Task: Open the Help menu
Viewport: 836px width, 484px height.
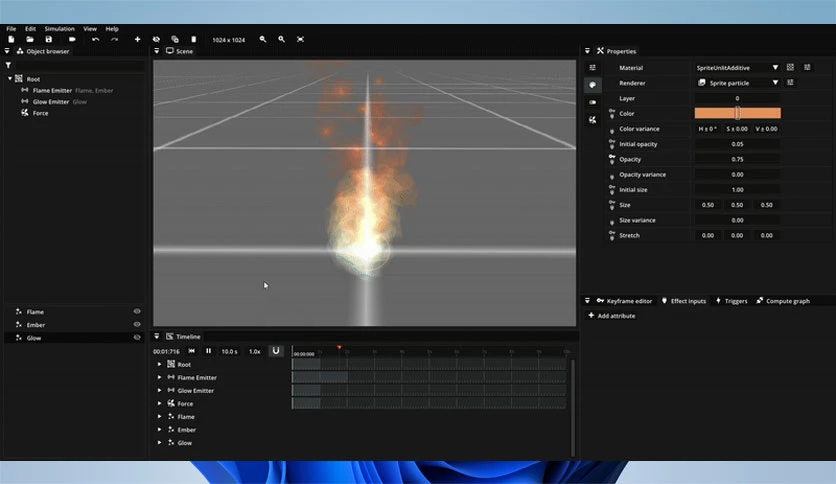Action: 112,29
